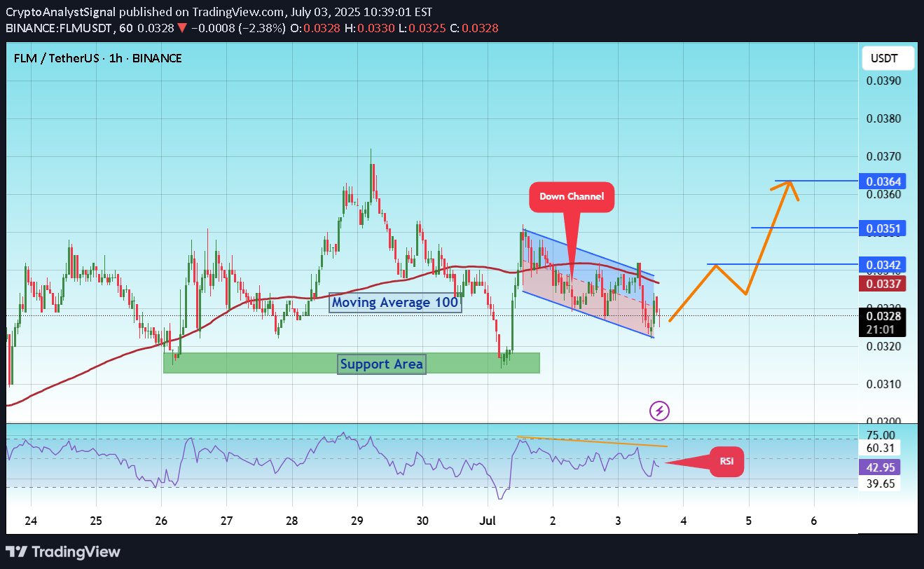Screen dimensions: 924x569
Task: Click the USDT currency button
Action: 888,59
